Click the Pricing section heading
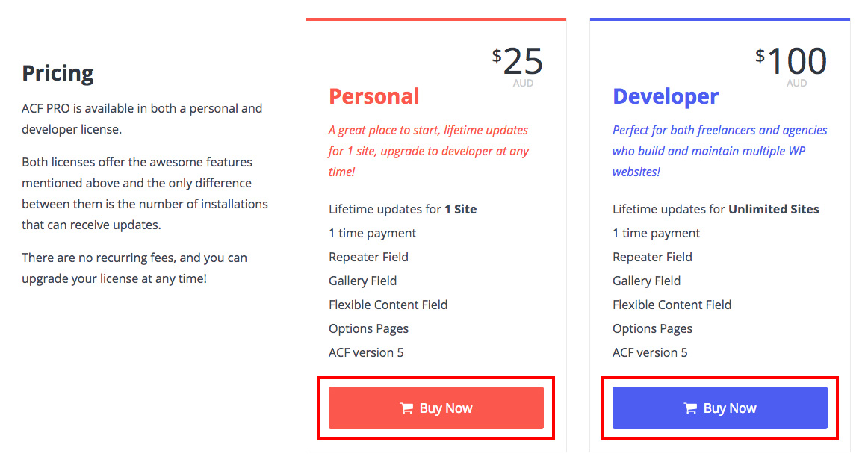This screenshot has height=468, width=868. point(58,73)
